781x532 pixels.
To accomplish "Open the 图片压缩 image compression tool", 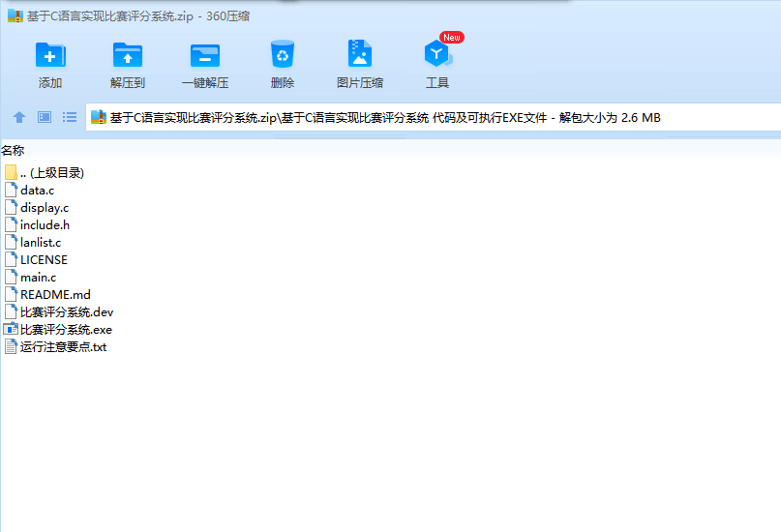I will (x=360, y=53).
